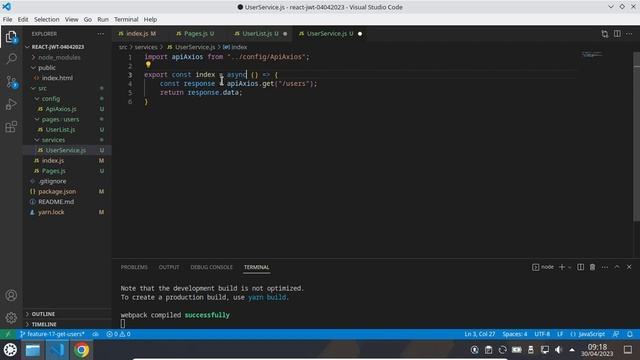Open the file manager from taskbar

tap(33, 350)
